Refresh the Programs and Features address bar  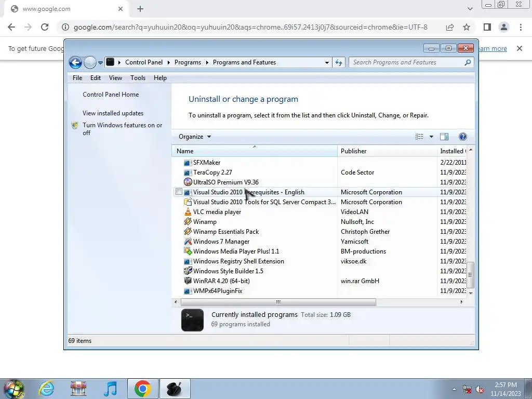[339, 62]
